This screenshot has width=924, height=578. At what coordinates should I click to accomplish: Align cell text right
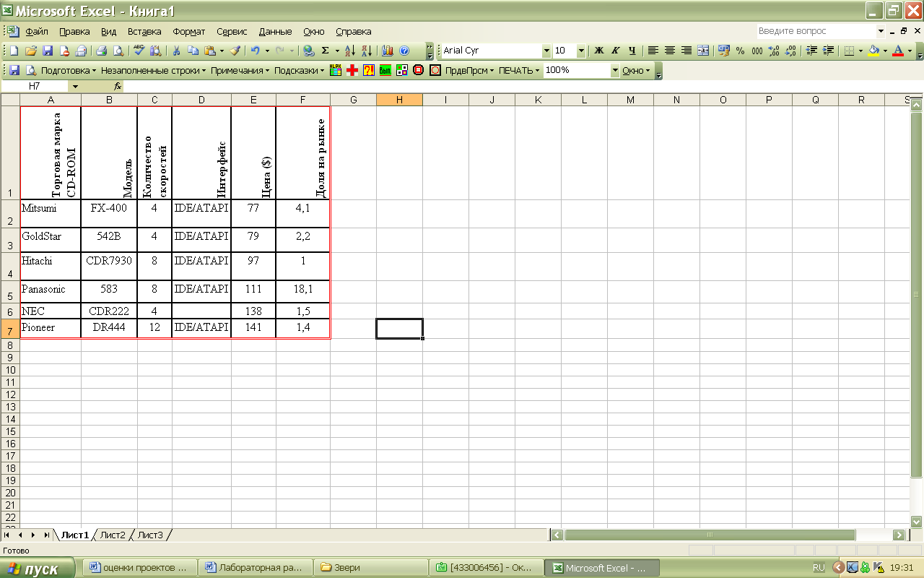pyautogui.click(x=687, y=51)
